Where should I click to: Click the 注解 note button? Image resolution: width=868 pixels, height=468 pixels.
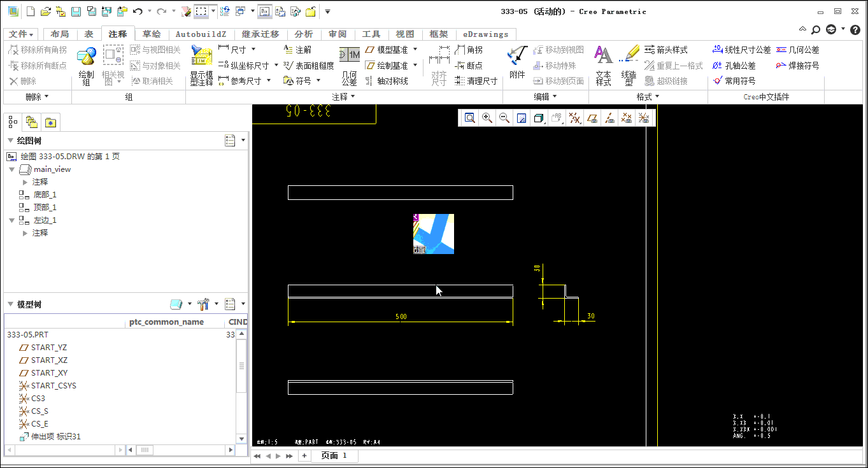point(297,50)
